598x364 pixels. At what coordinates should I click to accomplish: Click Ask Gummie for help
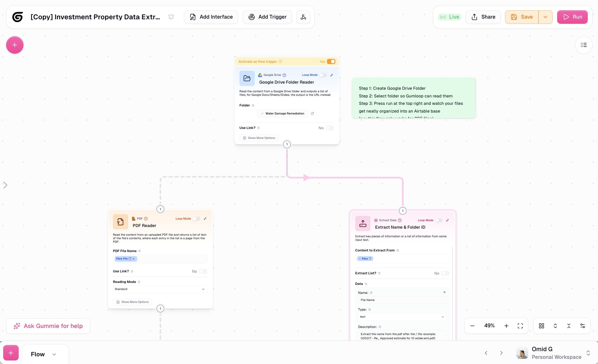click(x=48, y=326)
